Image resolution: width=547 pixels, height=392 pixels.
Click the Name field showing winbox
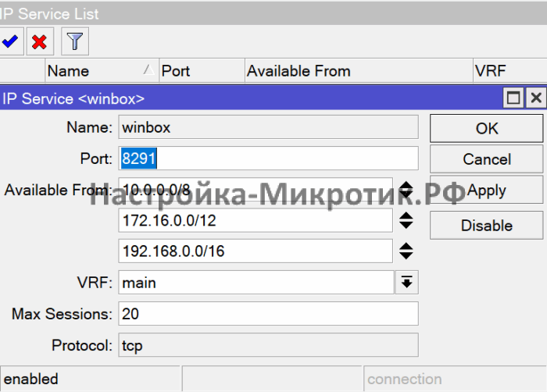(x=268, y=127)
